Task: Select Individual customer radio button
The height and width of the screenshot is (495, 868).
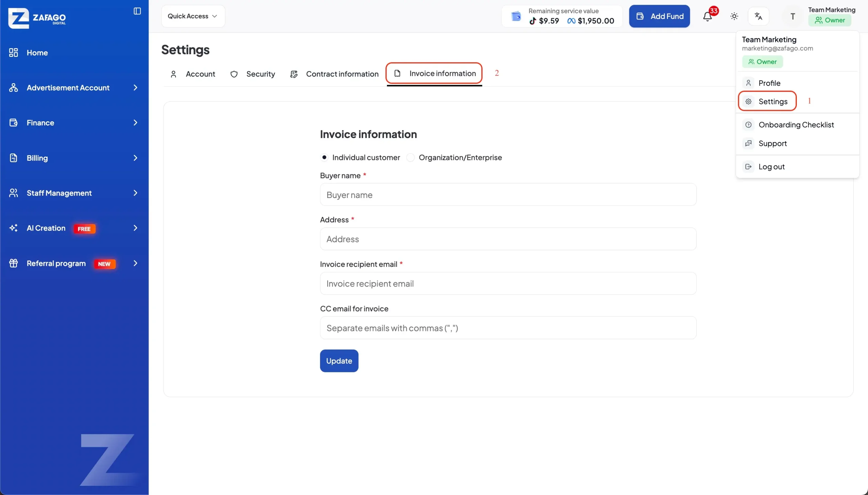Action: click(324, 157)
